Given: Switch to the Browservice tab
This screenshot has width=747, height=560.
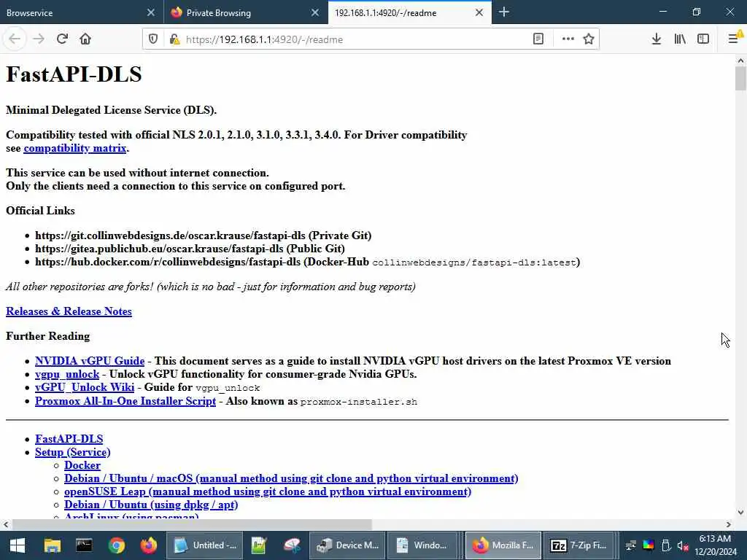Looking at the screenshot, I should 71,13.
